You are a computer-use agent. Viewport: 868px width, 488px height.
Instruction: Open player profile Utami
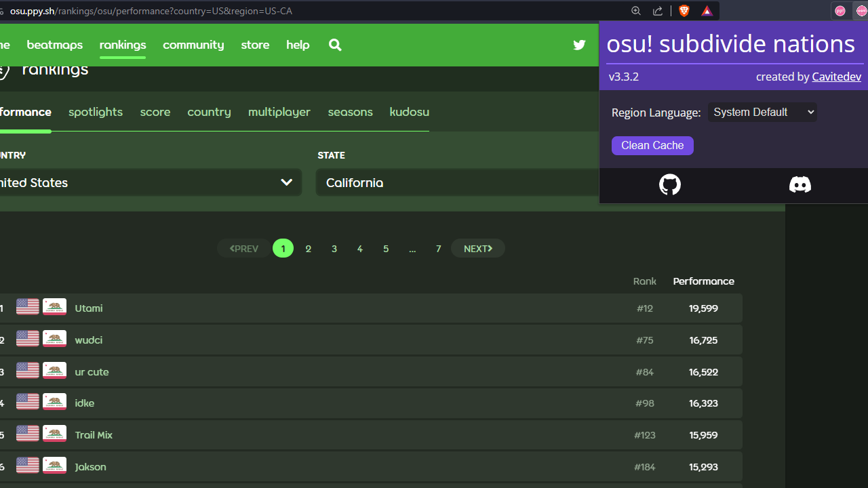click(89, 308)
